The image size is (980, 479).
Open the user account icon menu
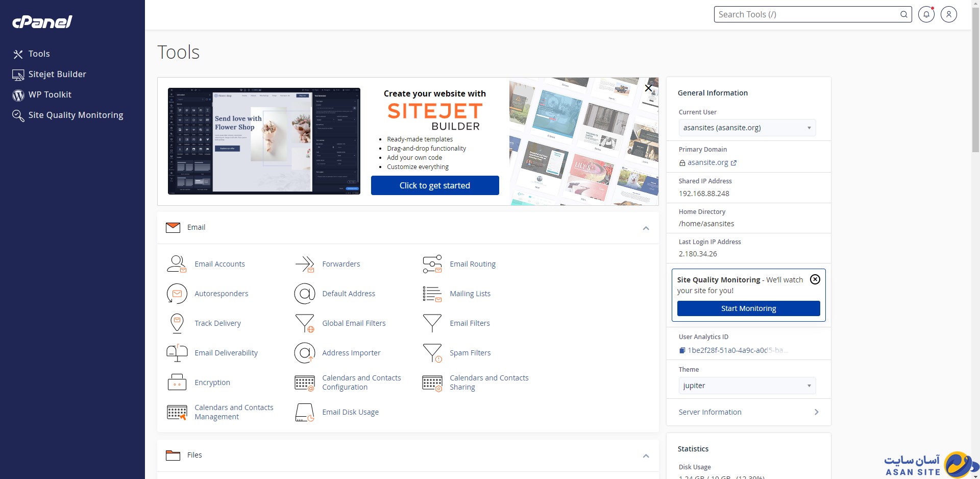948,14
